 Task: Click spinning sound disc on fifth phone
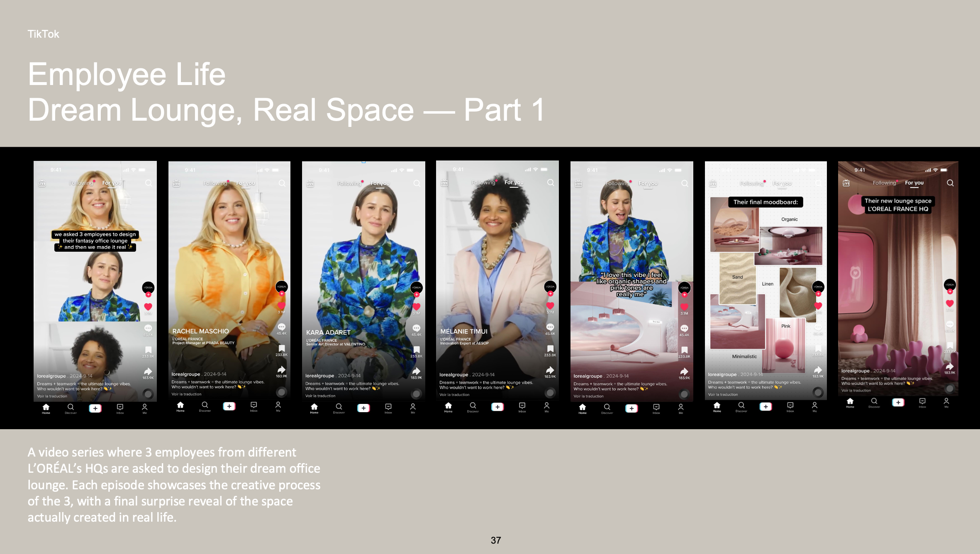684,394
